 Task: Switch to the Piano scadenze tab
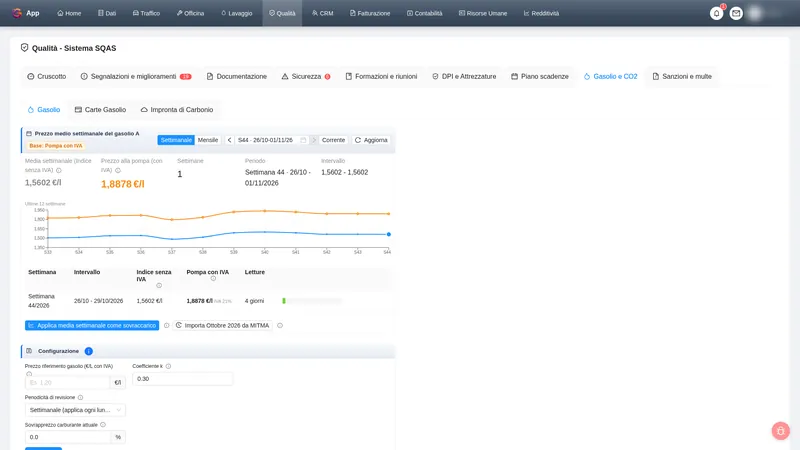540,77
